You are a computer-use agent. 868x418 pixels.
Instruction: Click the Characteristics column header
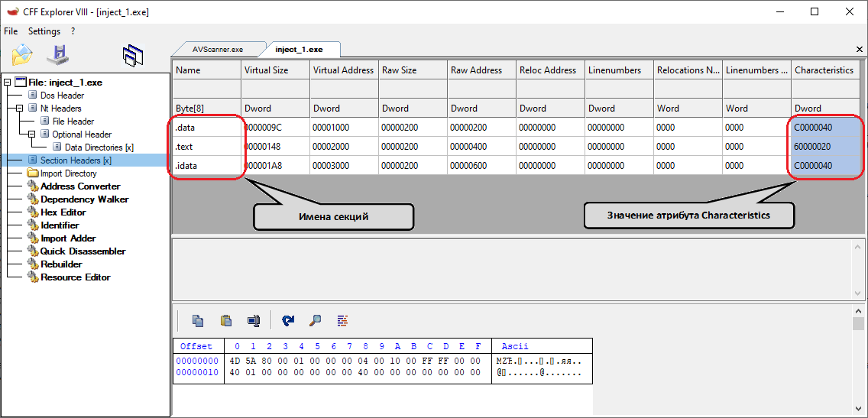pyautogui.click(x=826, y=70)
